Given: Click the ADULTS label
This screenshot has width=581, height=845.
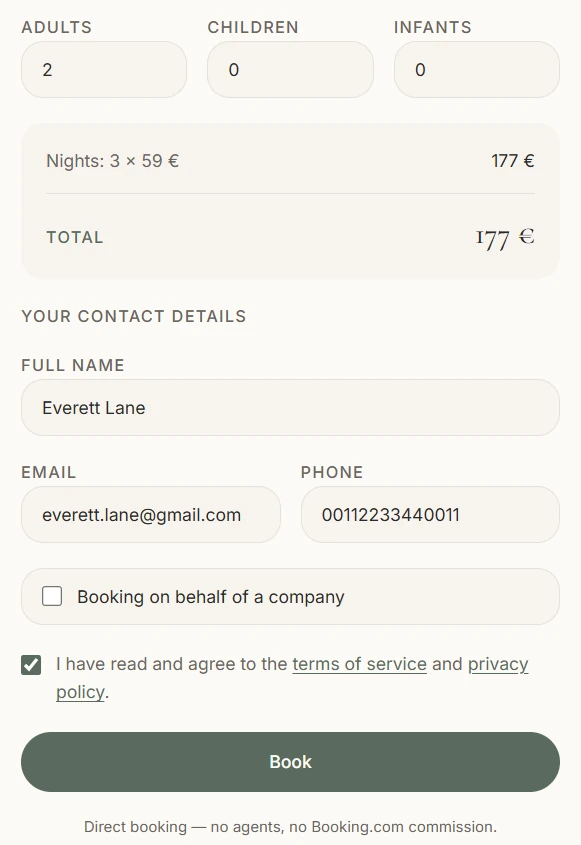Looking at the screenshot, I should (57, 27).
